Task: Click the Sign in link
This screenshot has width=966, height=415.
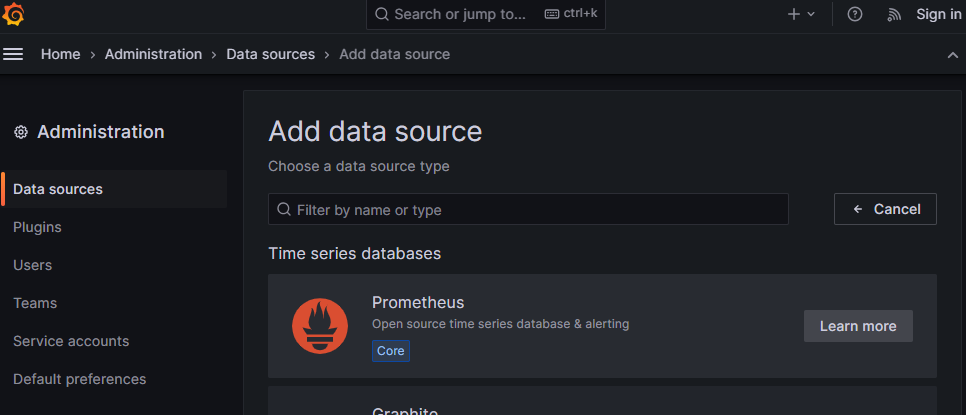Action: (x=938, y=14)
